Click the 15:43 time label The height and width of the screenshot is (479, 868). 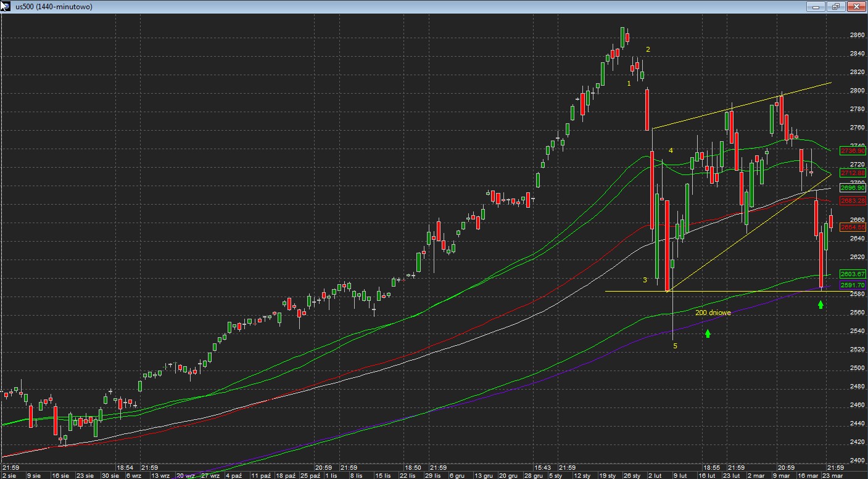tap(542, 468)
